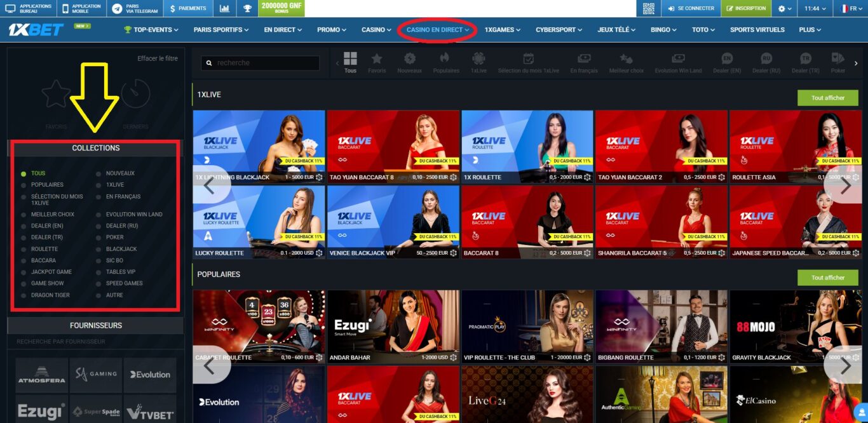
Task: Open the FR language dropdown
Action: tap(851, 8)
